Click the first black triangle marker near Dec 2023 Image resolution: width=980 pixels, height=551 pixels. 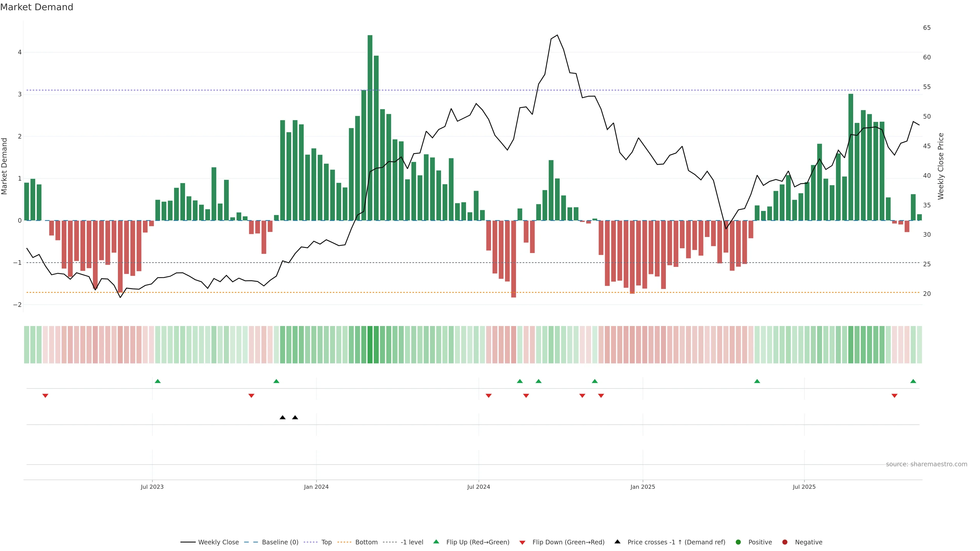tap(282, 418)
